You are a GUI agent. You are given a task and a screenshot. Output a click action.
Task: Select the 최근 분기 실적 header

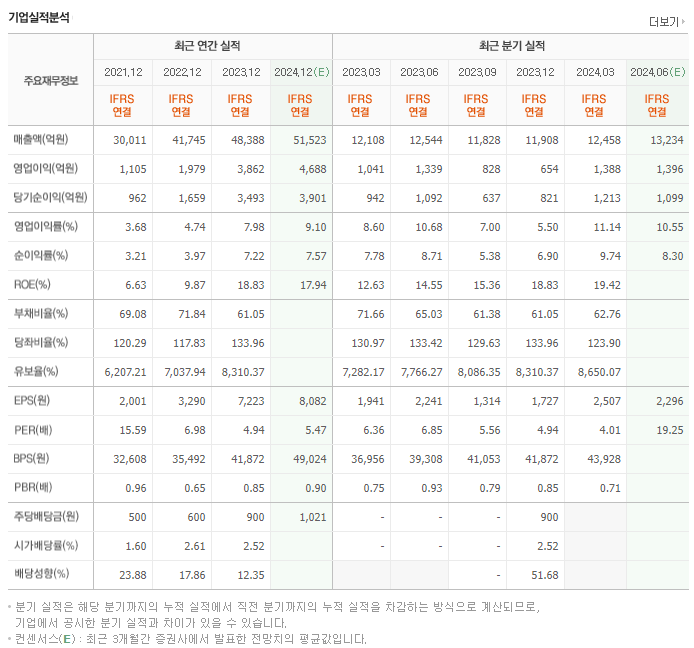[512, 46]
